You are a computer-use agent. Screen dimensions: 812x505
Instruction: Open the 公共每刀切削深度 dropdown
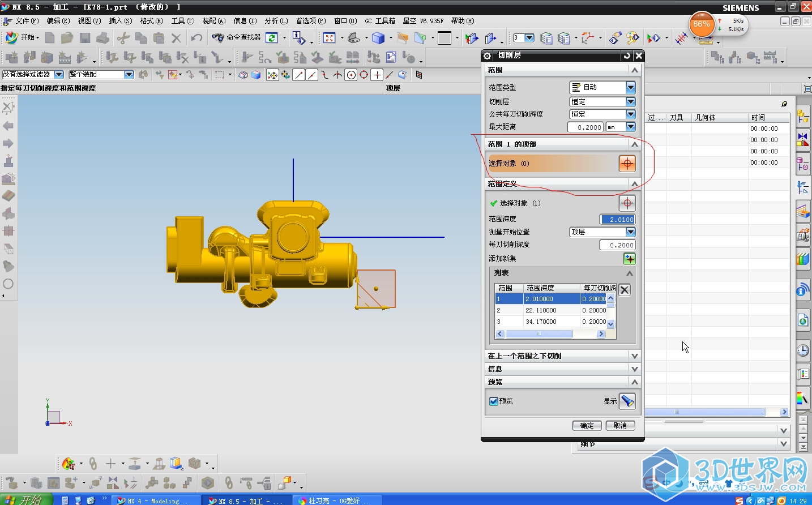[630, 114]
